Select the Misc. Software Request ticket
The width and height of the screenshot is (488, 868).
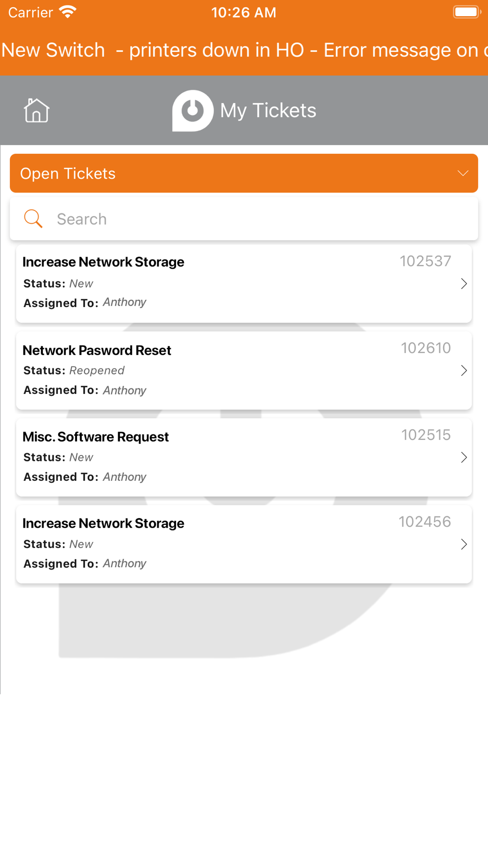tap(244, 457)
